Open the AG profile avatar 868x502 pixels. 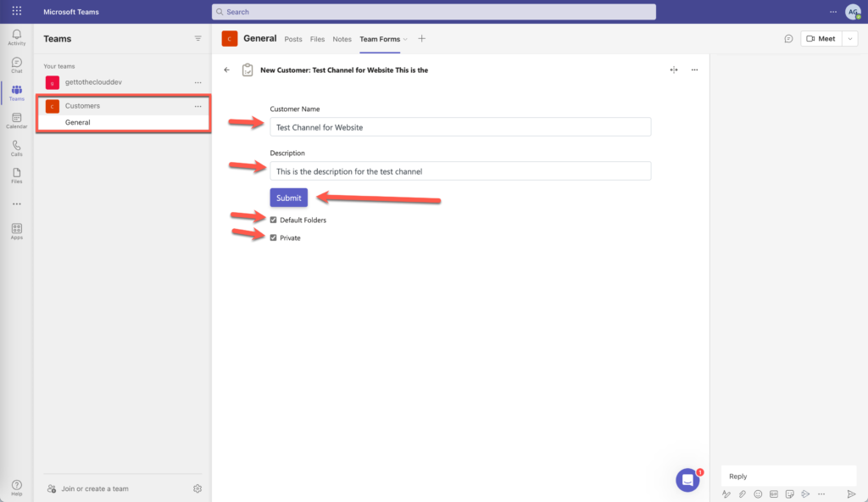(x=853, y=12)
